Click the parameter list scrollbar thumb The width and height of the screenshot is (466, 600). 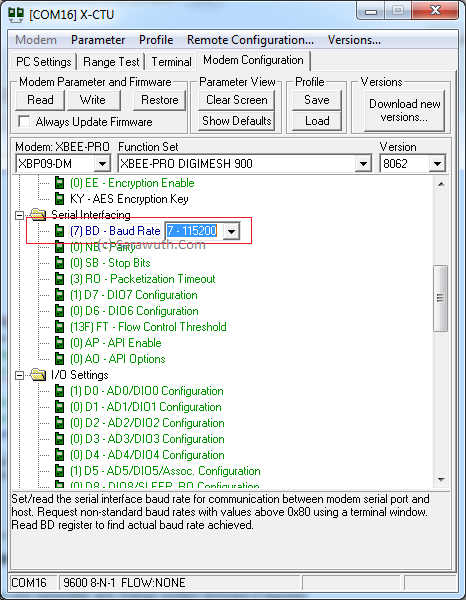coord(440,298)
